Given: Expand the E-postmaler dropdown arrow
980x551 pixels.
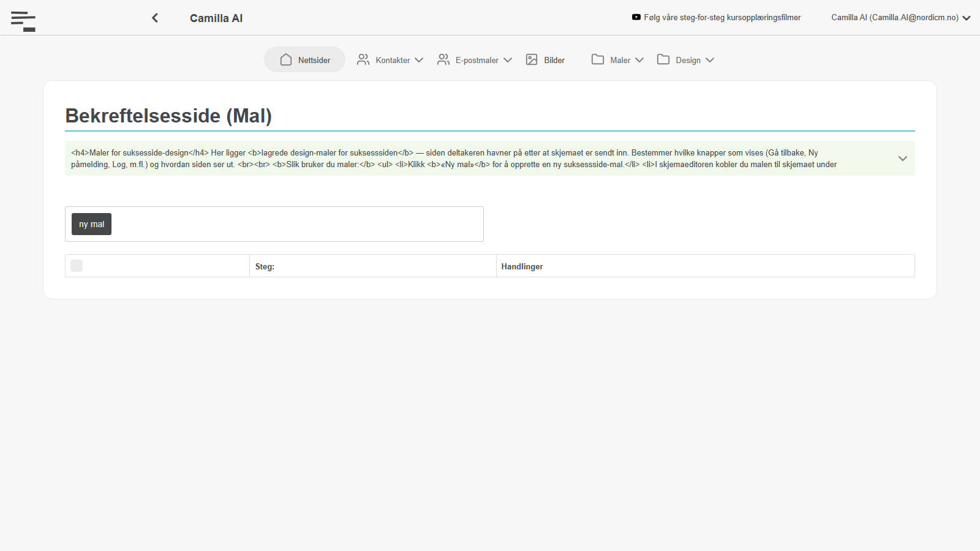Looking at the screenshot, I should pos(508,60).
